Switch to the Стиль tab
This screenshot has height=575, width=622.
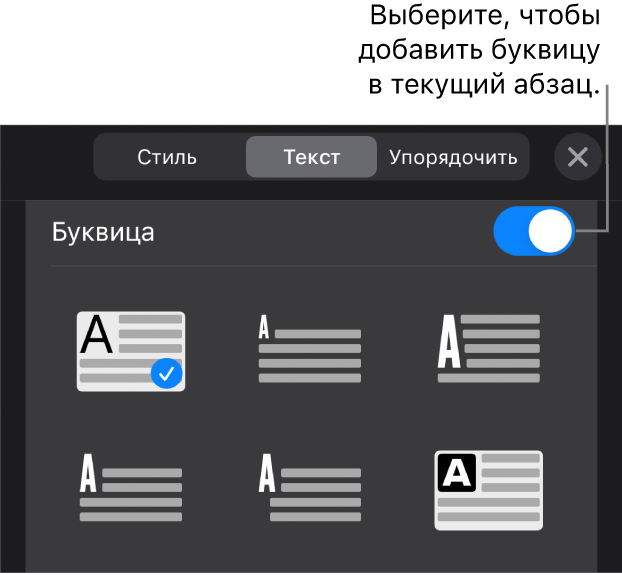coord(167,157)
